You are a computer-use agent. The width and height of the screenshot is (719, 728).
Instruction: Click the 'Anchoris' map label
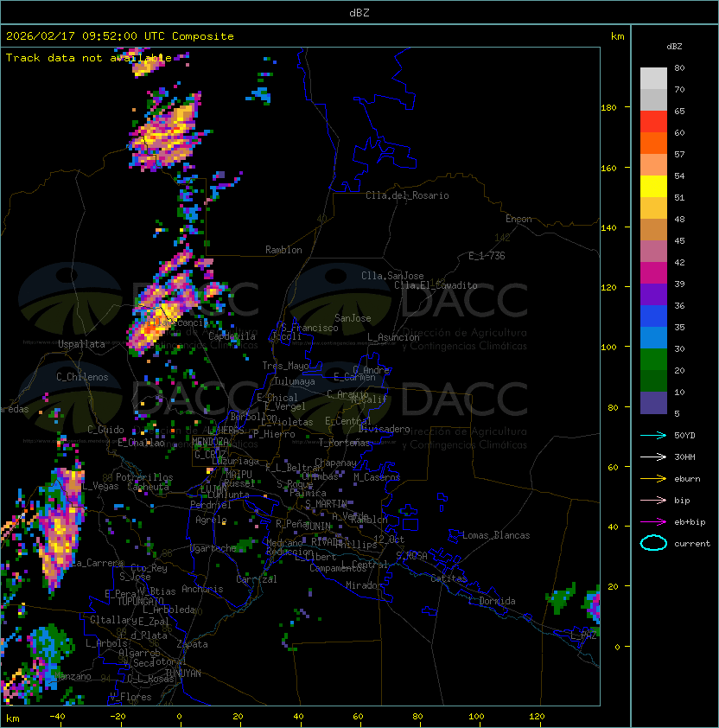[x=202, y=589]
